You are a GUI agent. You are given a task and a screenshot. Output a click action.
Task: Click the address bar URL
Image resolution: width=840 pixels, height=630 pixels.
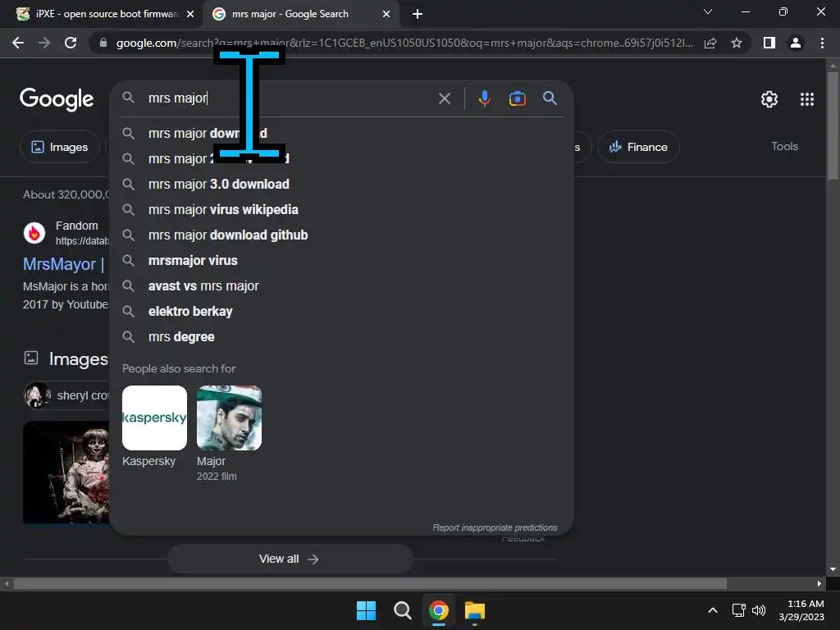[x=404, y=43]
